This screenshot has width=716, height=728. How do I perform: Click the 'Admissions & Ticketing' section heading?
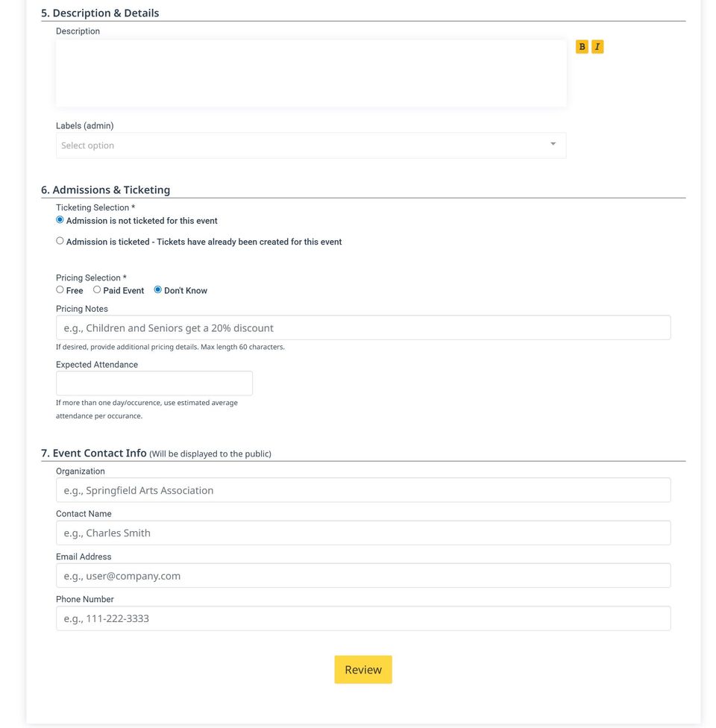pyautogui.click(x=105, y=189)
